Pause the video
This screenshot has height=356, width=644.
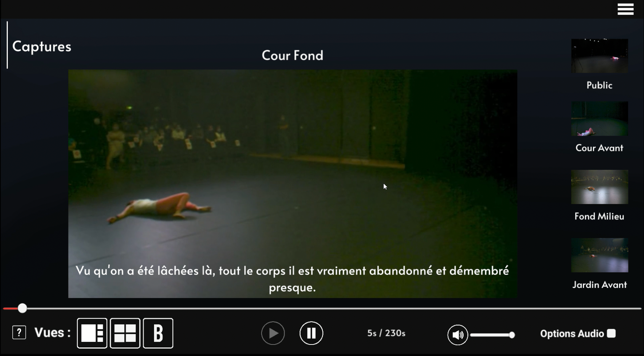(311, 333)
